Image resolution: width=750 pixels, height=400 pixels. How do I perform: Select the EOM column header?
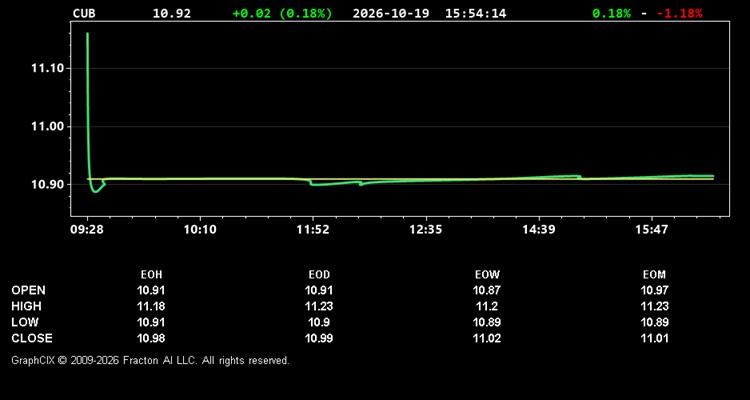click(x=654, y=275)
